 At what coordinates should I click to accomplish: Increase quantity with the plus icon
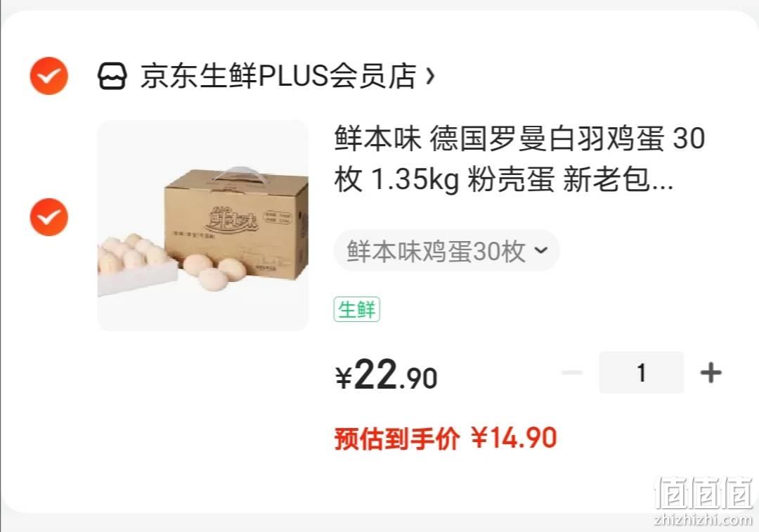pos(711,372)
